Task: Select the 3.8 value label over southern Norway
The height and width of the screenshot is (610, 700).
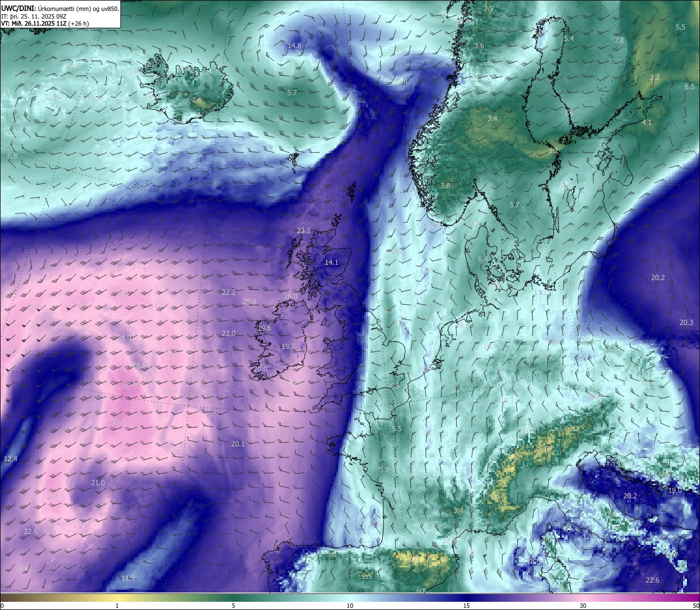Action: 445,185
